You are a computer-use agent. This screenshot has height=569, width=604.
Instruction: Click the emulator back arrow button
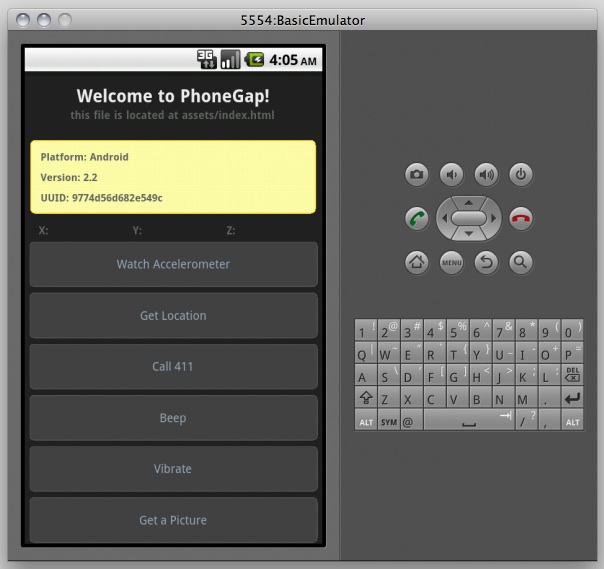pos(486,262)
